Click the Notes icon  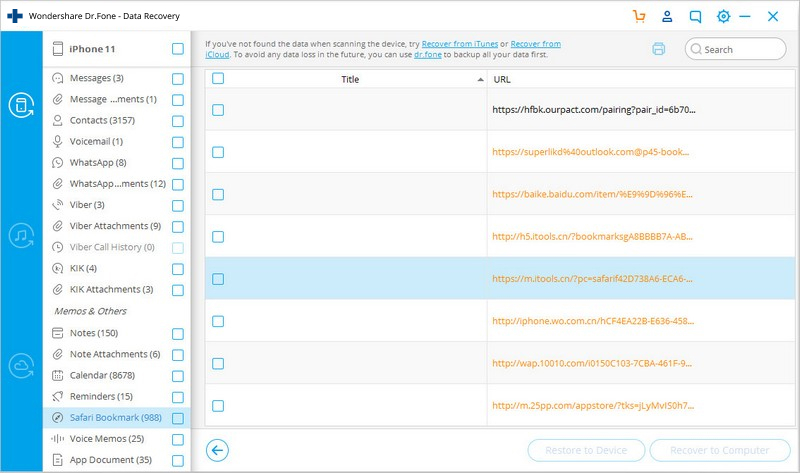pyautogui.click(x=58, y=333)
